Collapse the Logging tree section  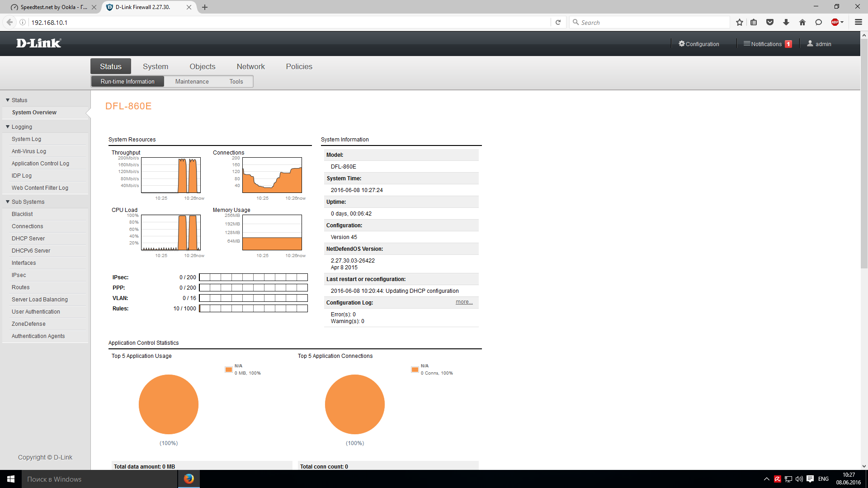point(8,127)
